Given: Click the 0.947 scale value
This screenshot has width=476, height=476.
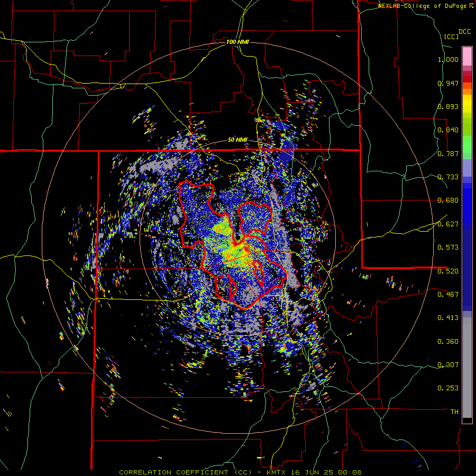Looking at the screenshot, I should tap(448, 83).
